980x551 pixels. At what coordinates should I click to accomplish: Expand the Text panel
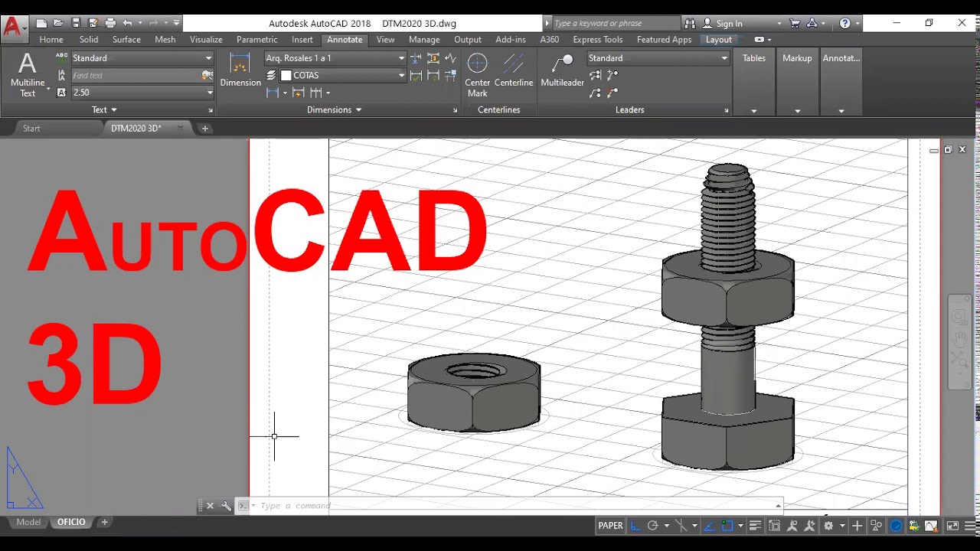pos(104,109)
